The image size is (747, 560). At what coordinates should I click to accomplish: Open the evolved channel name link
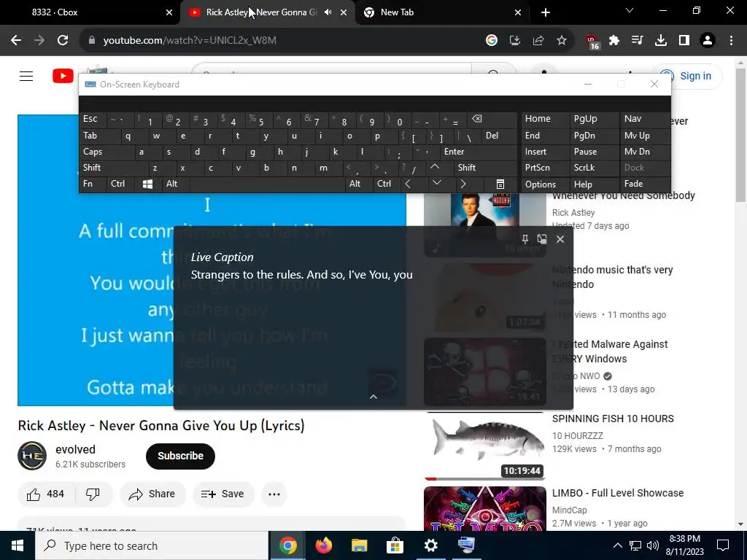point(75,449)
